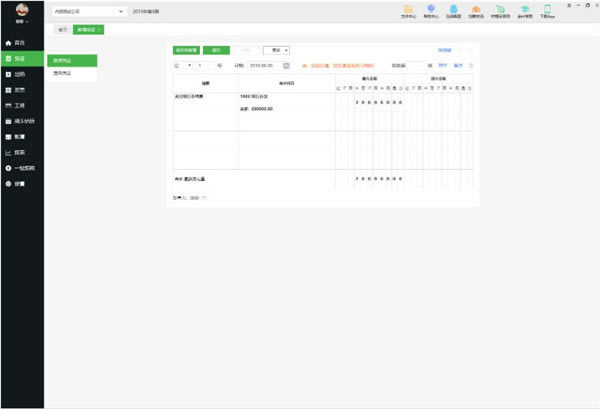Open the 期末结转 sidebar item
The height and width of the screenshot is (409, 600).
pos(22,121)
